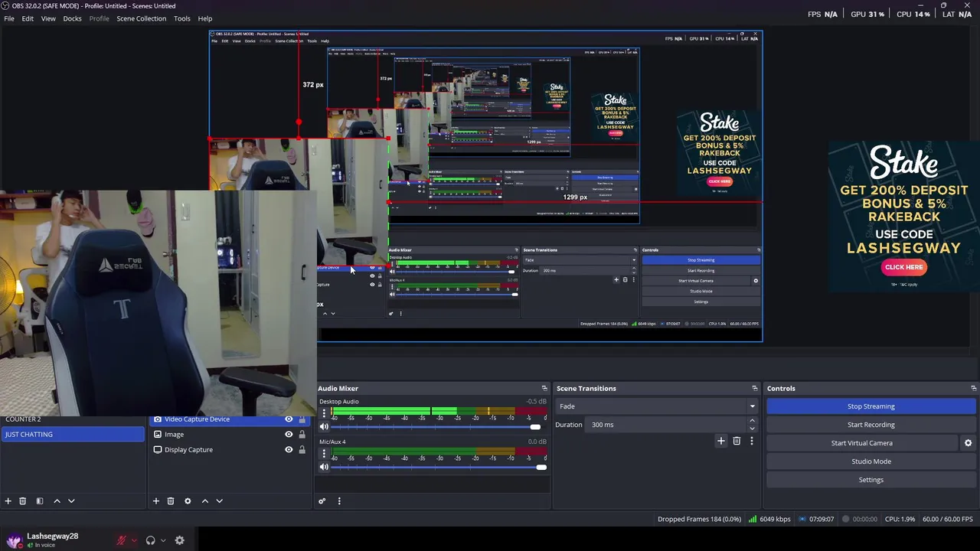Select the Display Capture source row
Image resolution: width=980 pixels, height=551 pixels.
tap(230, 450)
